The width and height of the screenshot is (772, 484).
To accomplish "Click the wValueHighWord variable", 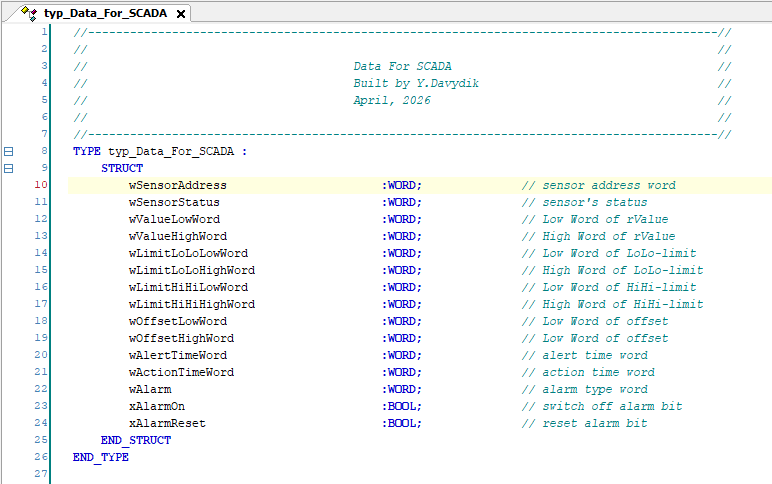I will [x=178, y=236].
